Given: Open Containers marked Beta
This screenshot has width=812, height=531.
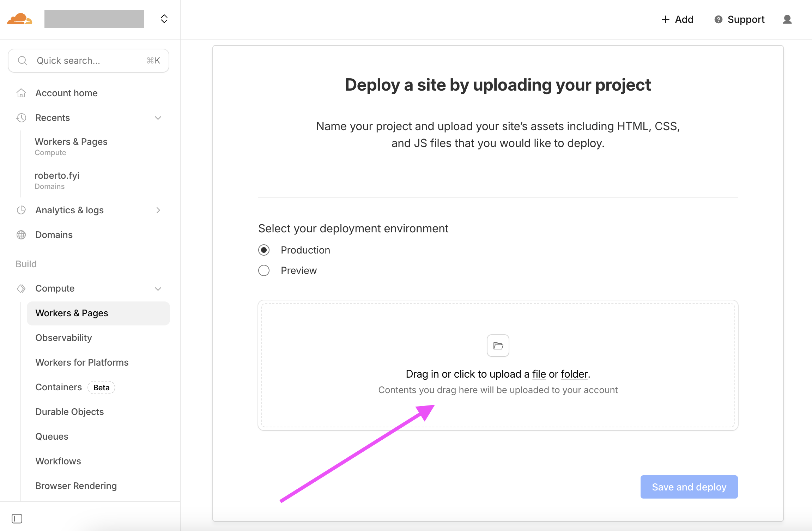Looking at the screenshot, I should (x=58, y=387).
